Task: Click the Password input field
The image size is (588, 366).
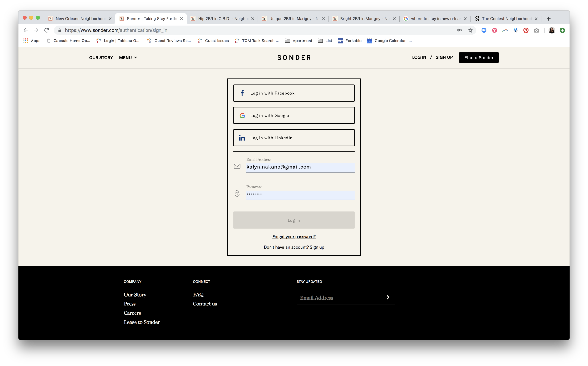Action: pos(300,195)
